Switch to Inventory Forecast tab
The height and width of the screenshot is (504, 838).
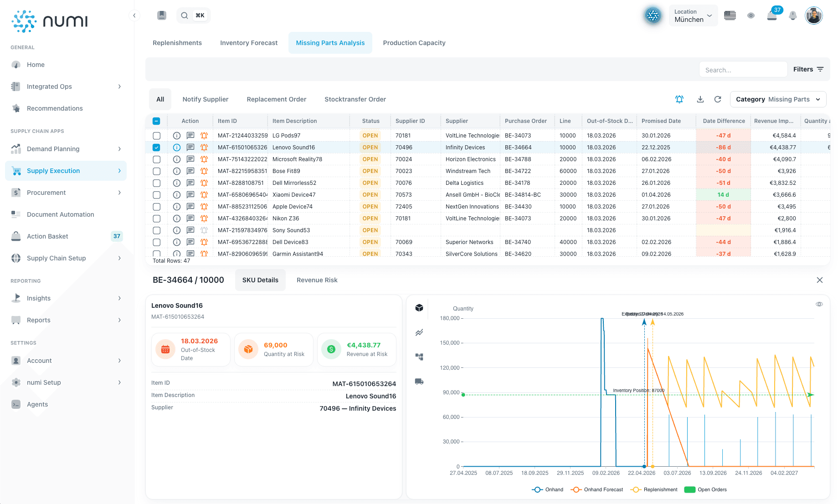[249, 43]
